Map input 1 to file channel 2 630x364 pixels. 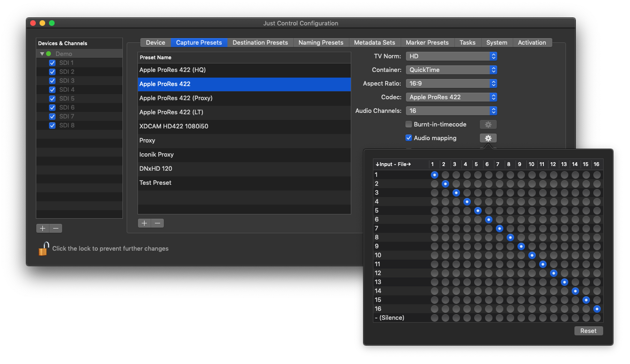click(x=445, y=175)
